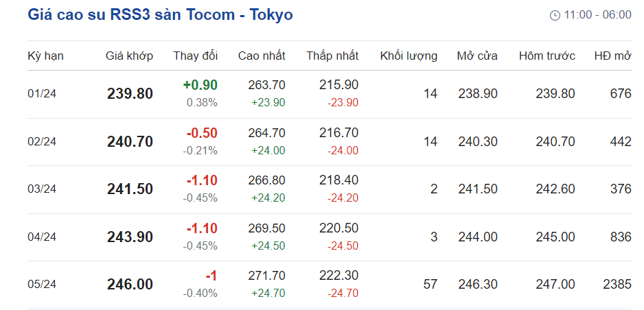Viewport: 644px width, 310px height.
Task: Click the Hôm trước column header
Action: click(x=547, y=56)
